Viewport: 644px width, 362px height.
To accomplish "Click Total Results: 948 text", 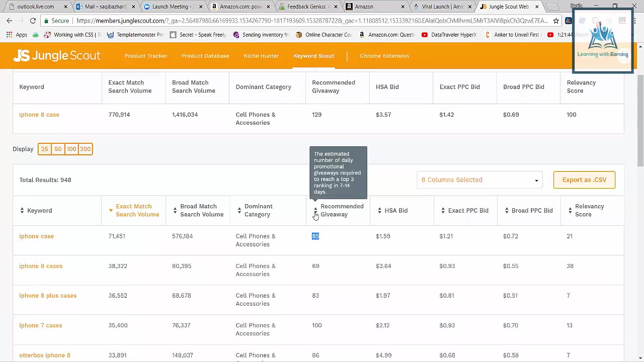I will pos(45,180).
